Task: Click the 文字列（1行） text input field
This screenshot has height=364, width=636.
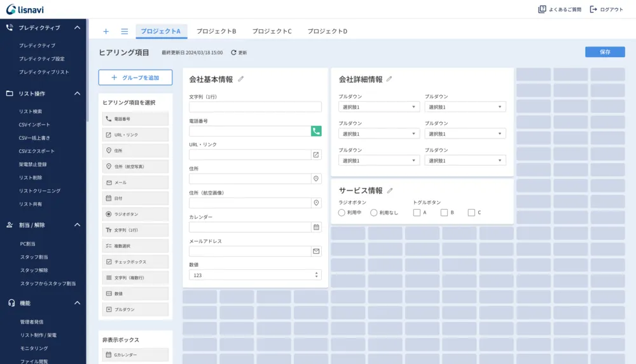Action: point(255,107)
